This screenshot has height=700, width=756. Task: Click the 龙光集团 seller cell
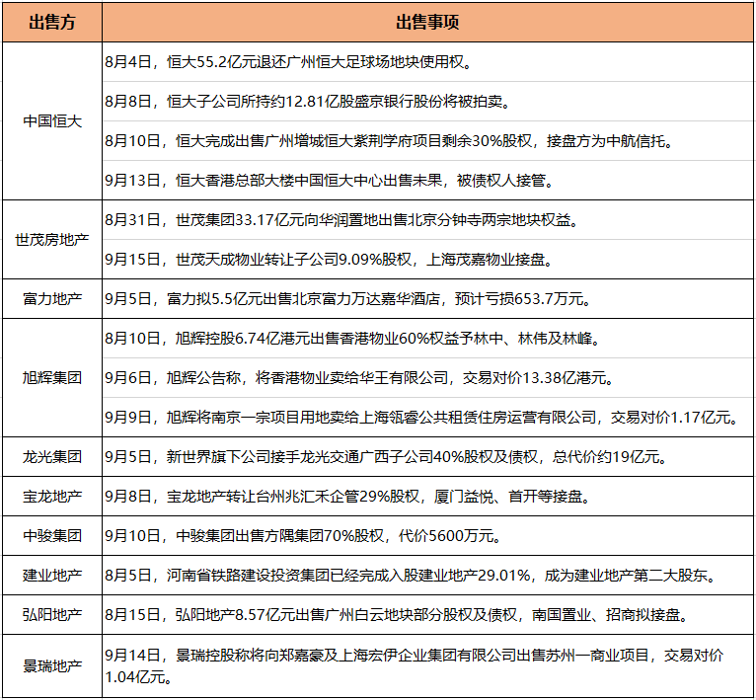tap(51, 457)
